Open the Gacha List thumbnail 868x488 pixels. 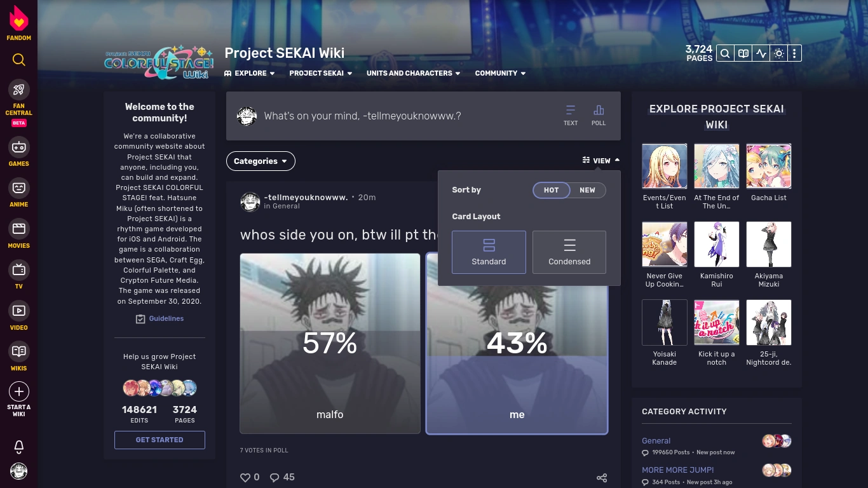(x=769, y=166)
